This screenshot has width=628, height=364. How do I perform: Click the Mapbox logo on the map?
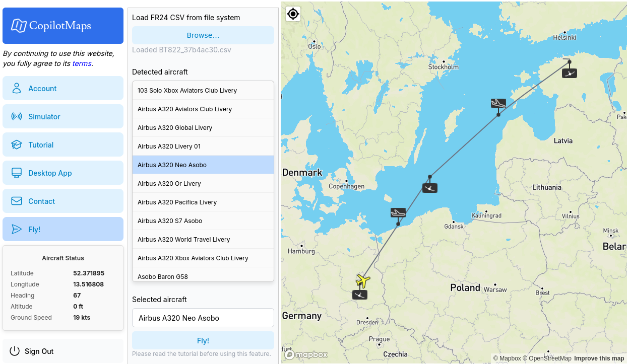click(306, 354)
